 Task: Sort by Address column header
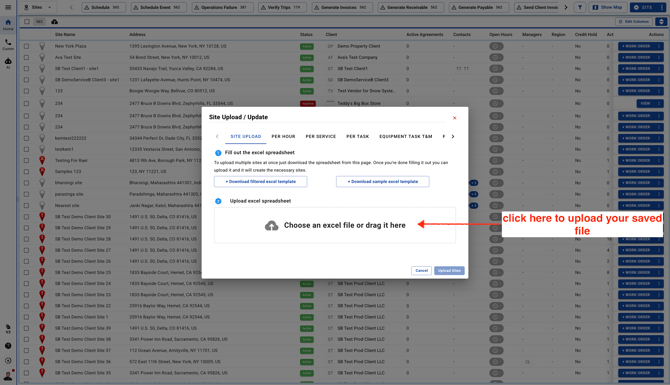coord(137,35)
